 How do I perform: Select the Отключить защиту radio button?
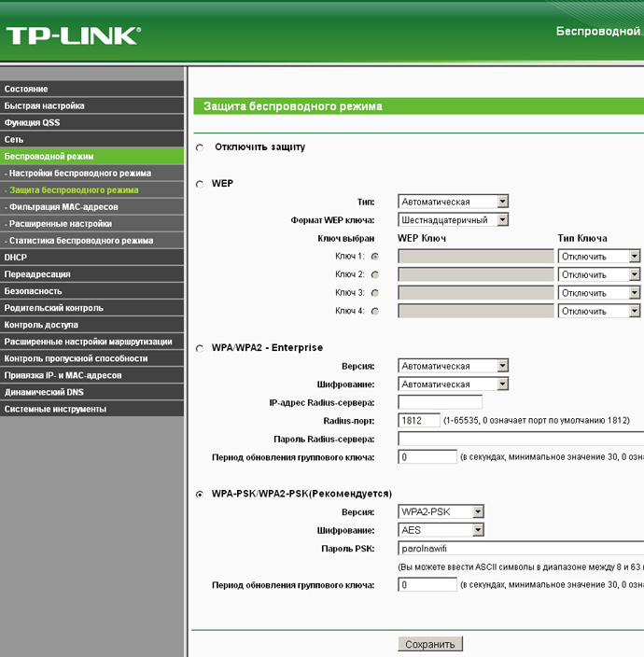click(x=200, y=147)
